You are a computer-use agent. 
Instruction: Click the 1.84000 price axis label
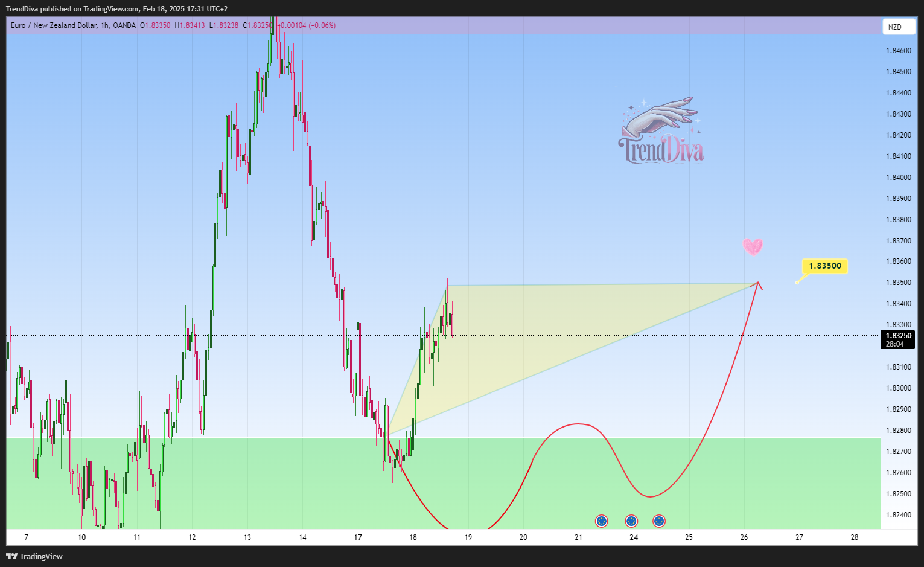899,178
